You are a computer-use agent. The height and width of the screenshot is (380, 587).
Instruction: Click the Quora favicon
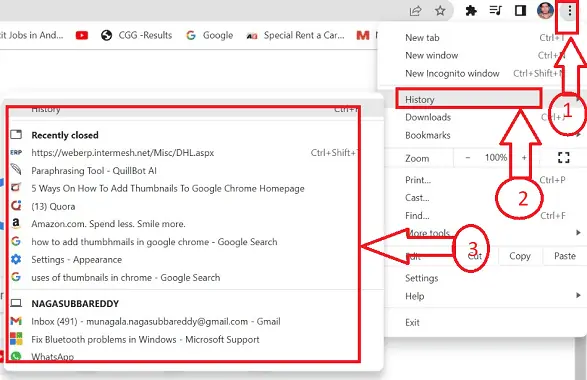[x=16, y=206]
